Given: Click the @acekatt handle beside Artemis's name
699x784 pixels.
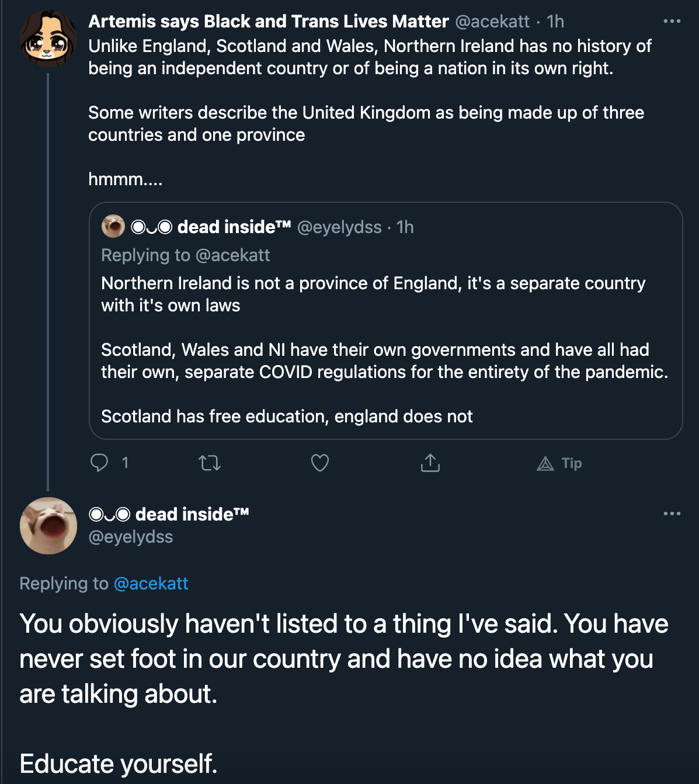Looking at the screenshot, I should pyautogui.click(x=492, y=22).
